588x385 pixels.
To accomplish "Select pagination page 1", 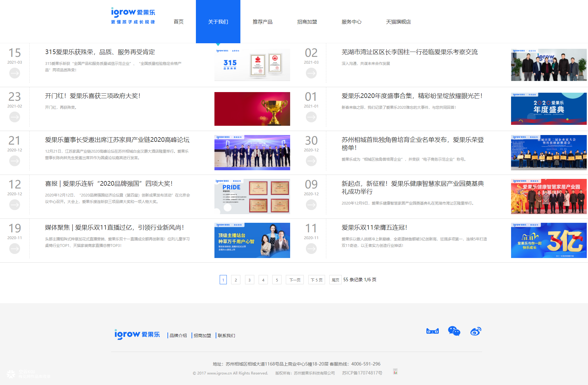I will click(223, 280).
